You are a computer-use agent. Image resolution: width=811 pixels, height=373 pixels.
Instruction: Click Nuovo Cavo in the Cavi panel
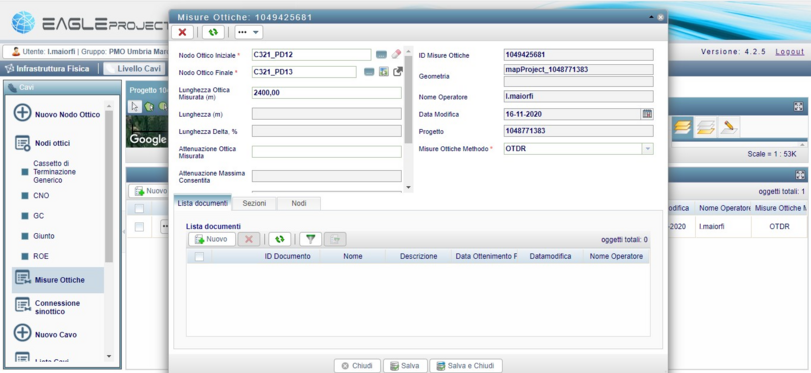[x=56, y=335]
